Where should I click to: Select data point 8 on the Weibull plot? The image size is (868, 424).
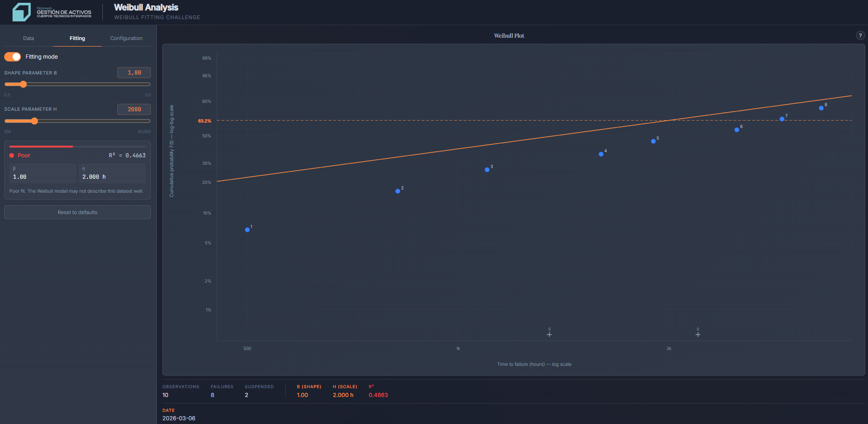pos(821,108)
